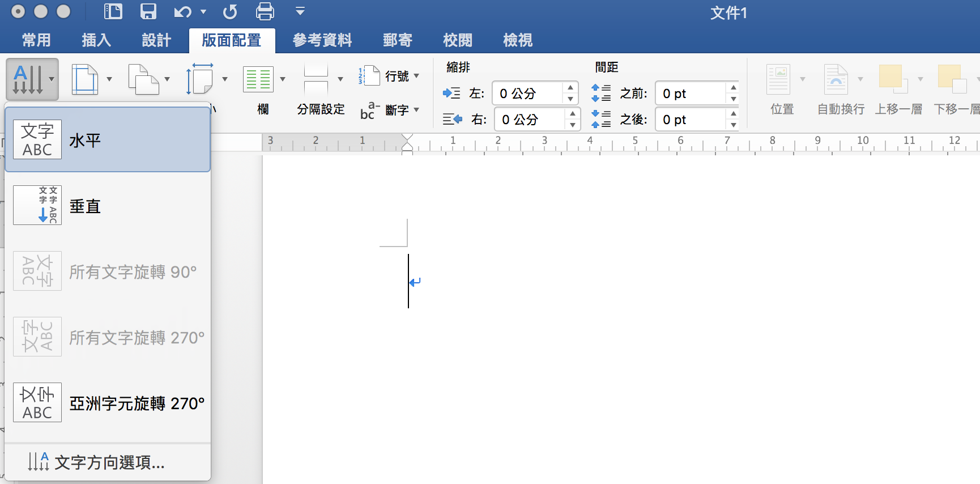Decrease the 右 indent with down stepper

573,125
